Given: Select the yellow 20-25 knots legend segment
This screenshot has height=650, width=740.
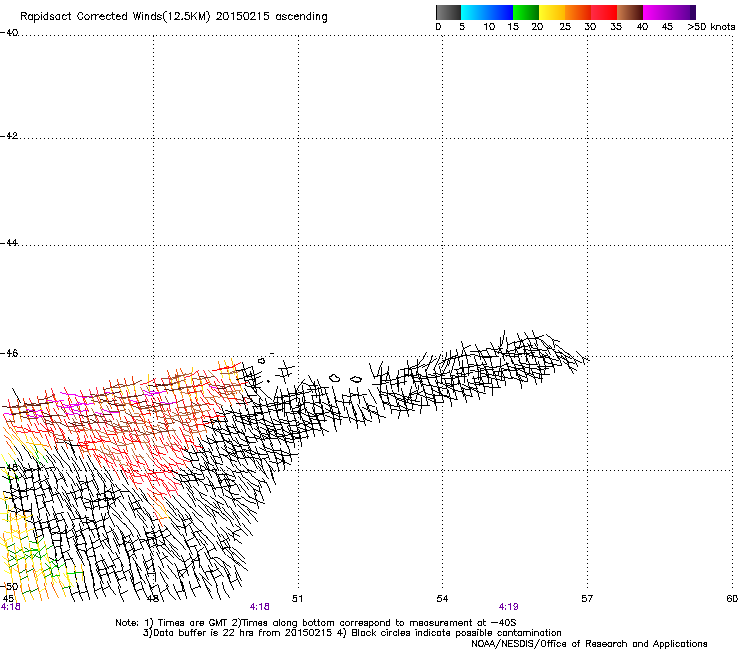Looking at the screenshot, I should coord(552,12).
